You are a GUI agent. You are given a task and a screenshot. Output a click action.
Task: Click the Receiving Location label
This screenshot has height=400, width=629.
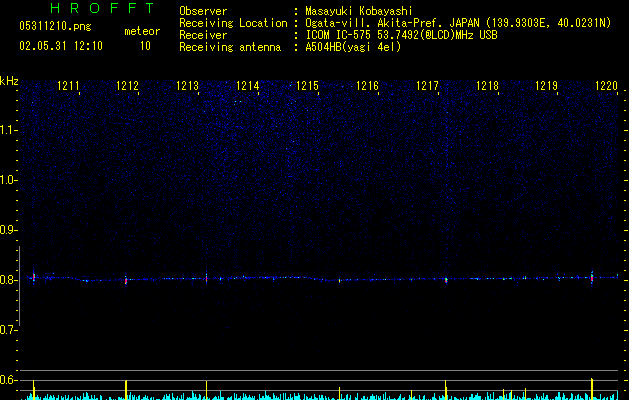233,23
